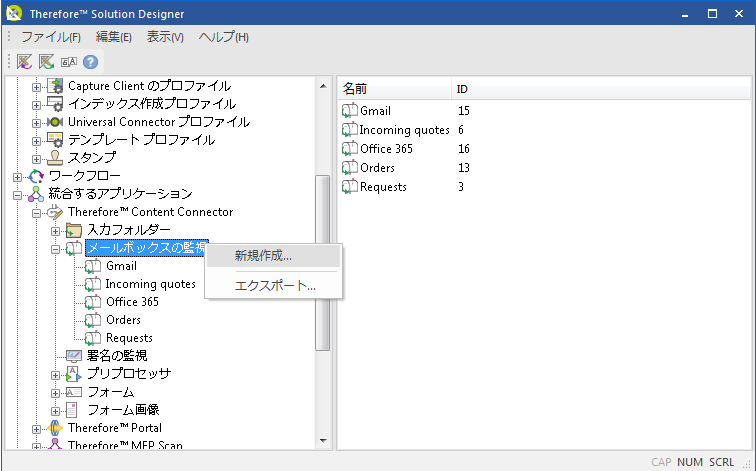Click the Therefore Portal icon

[55, 428]
